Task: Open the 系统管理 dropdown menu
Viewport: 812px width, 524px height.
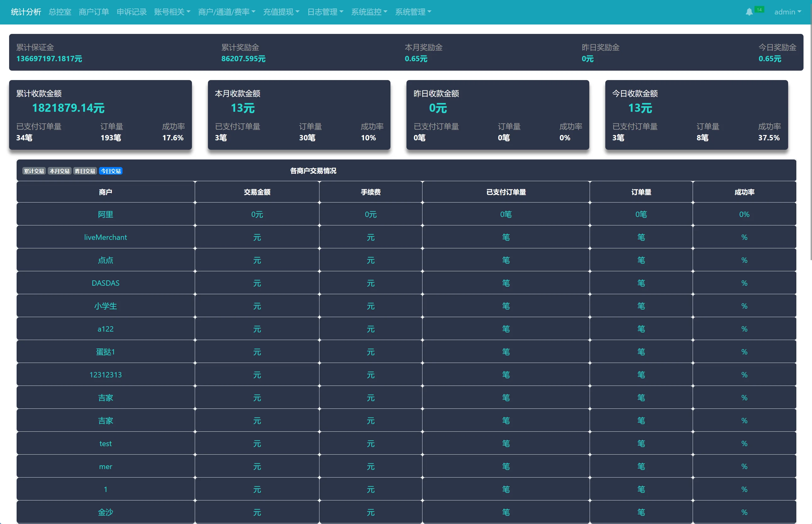Action: tap(413, 12)
